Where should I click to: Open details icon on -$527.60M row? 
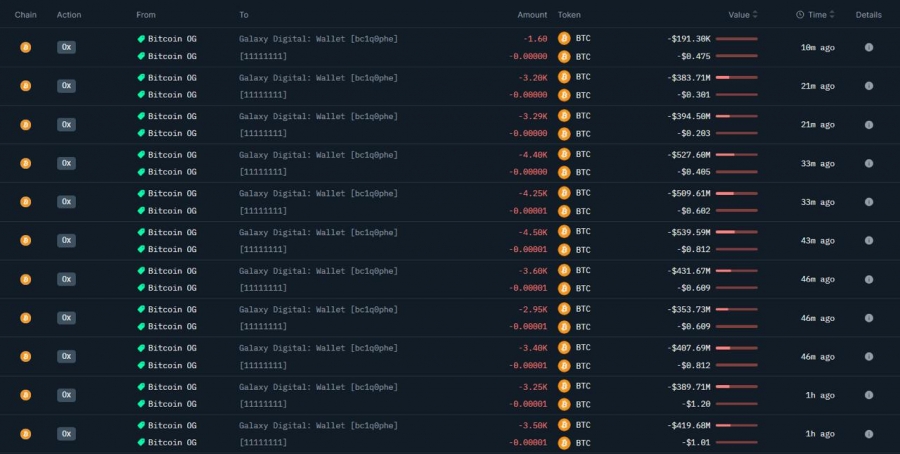tap(868, 163)
